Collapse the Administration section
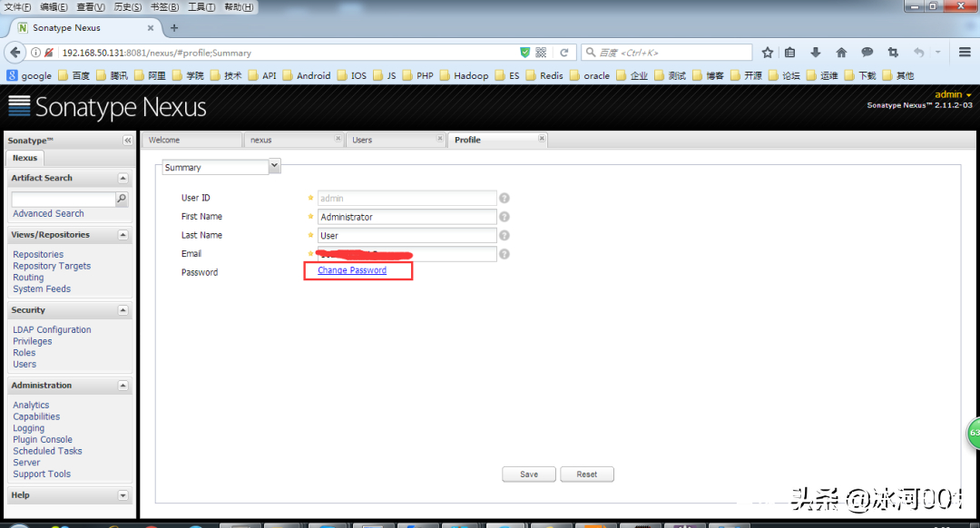980x528 pixels. (123, 386)
